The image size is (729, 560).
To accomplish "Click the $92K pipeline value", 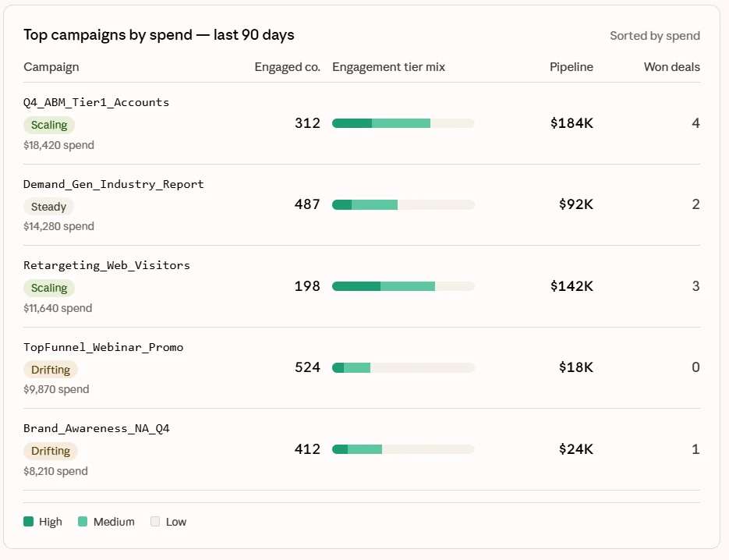I will pyautogui.click(x=576, y=204).
